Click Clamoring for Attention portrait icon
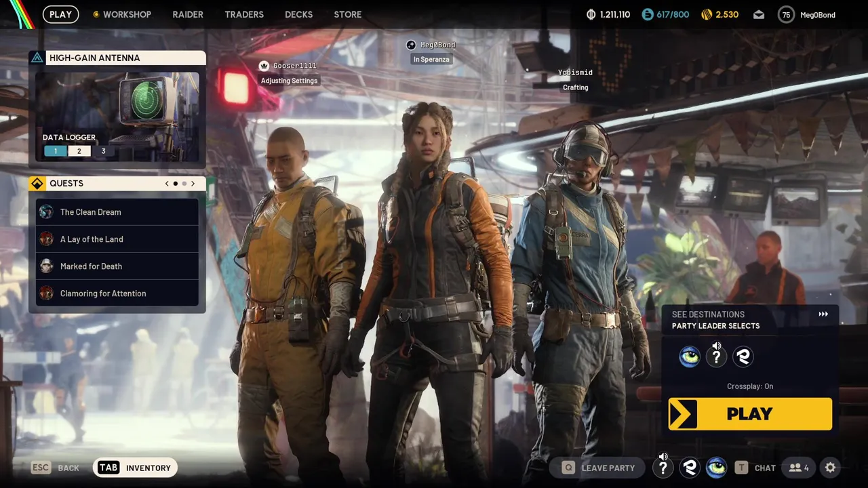 click(46, 293)
